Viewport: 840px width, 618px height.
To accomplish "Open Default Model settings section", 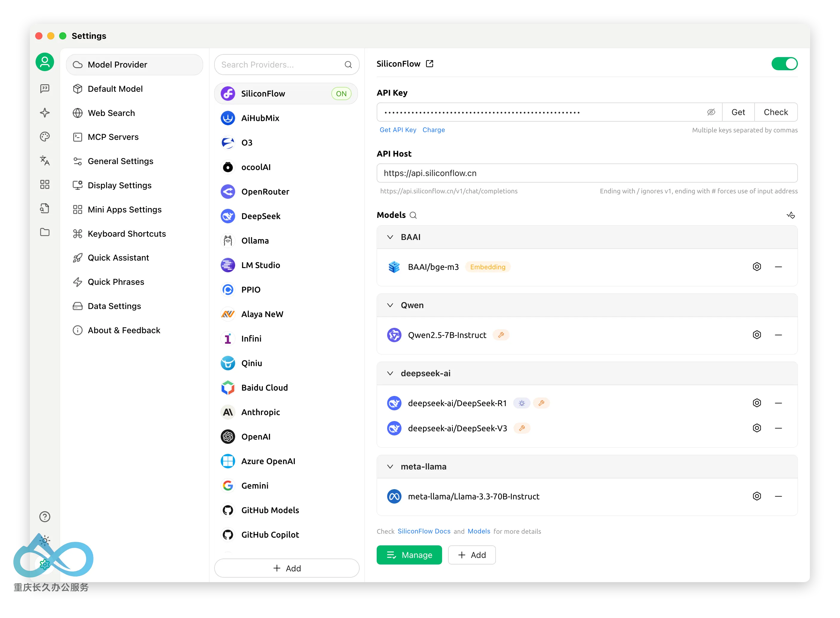I will point(135,89).
